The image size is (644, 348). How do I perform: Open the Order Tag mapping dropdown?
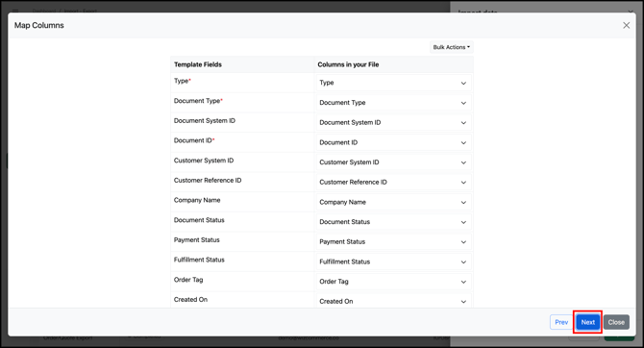pos(393,282)
